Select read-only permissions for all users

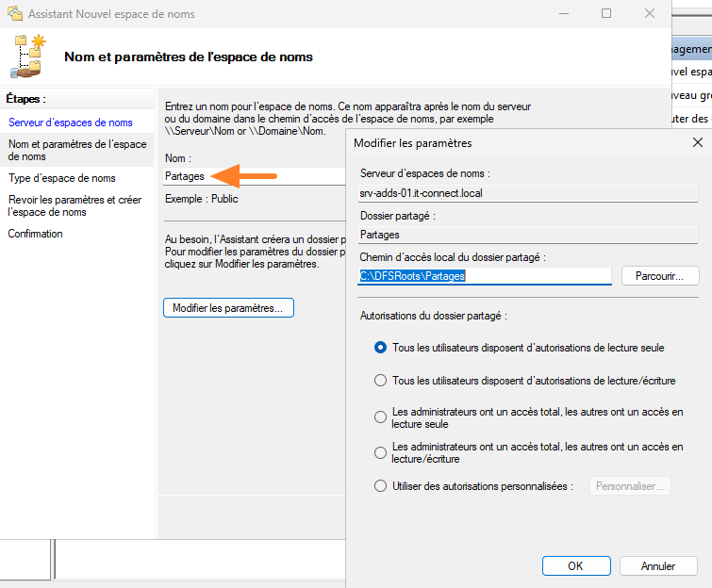[x=380, y=348]
